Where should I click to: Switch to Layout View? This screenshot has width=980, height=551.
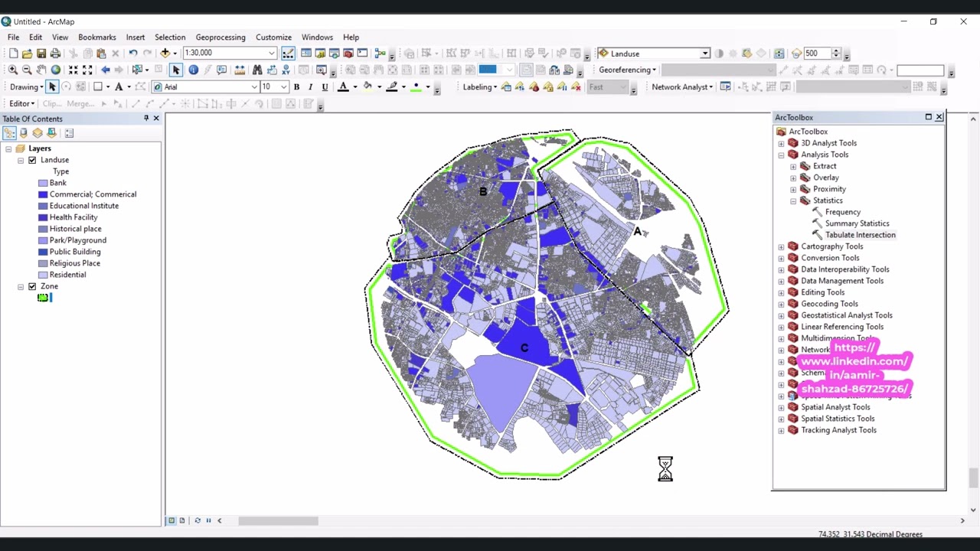tap(184, 520)
